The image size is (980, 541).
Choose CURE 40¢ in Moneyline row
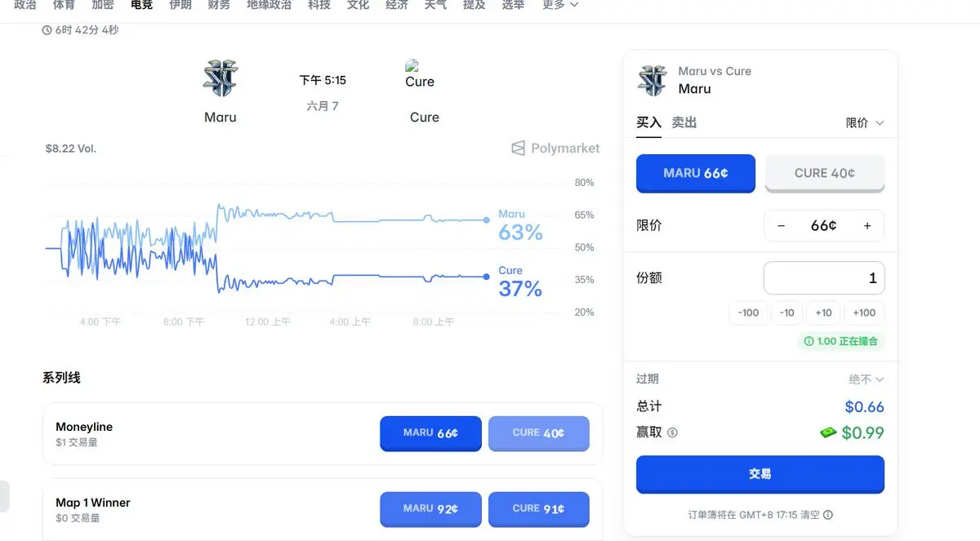point(539,433)
